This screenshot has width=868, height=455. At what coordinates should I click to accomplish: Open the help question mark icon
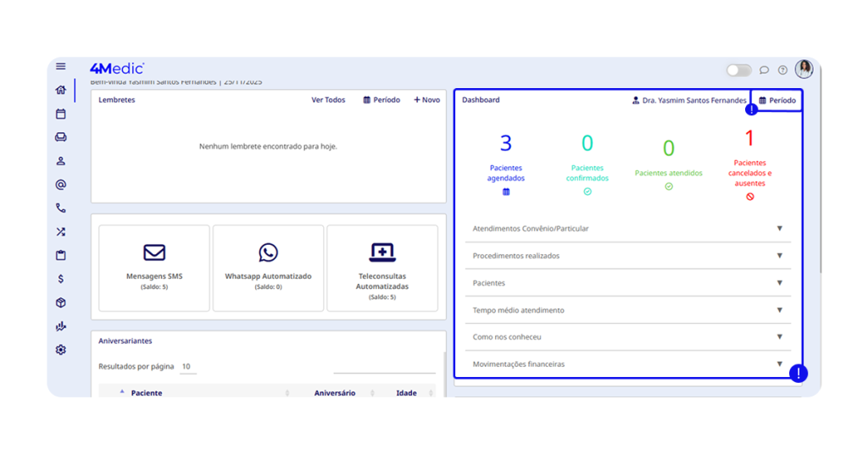click(x=782, y=70)
